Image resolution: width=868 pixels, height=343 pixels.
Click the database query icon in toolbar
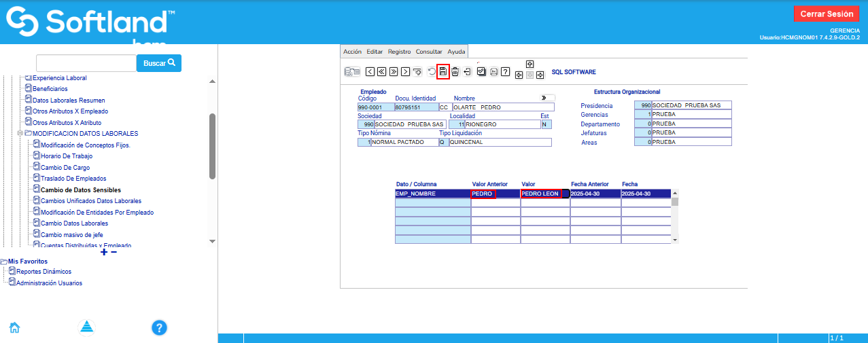click(x=352, y=71)
